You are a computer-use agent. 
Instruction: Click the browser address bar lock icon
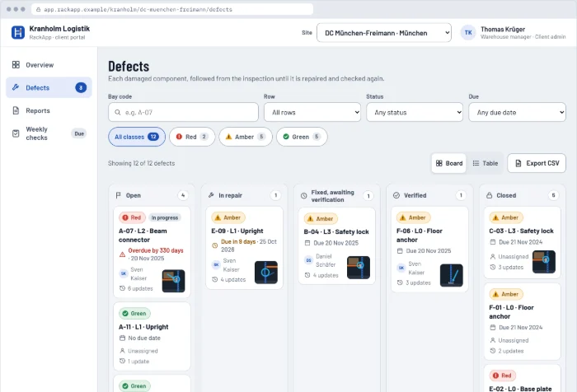point(38,9)
